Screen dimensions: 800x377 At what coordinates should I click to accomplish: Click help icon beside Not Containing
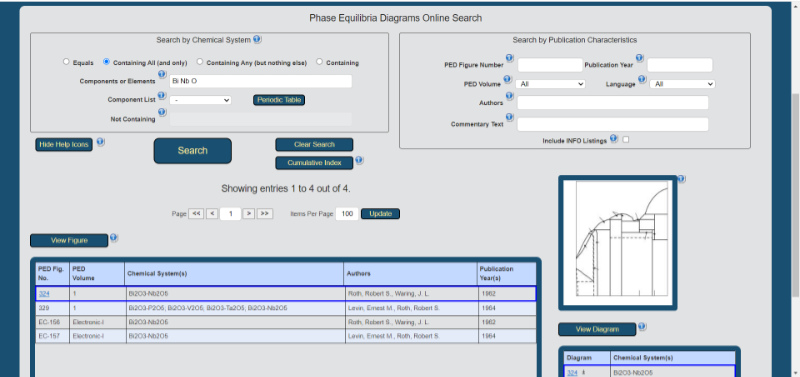pos(162,112)
